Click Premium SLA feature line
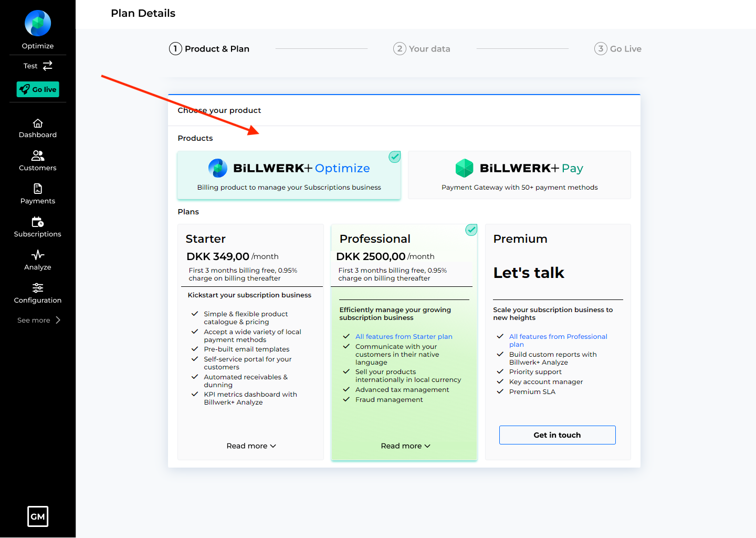756x538 pixels. point(532,392)
